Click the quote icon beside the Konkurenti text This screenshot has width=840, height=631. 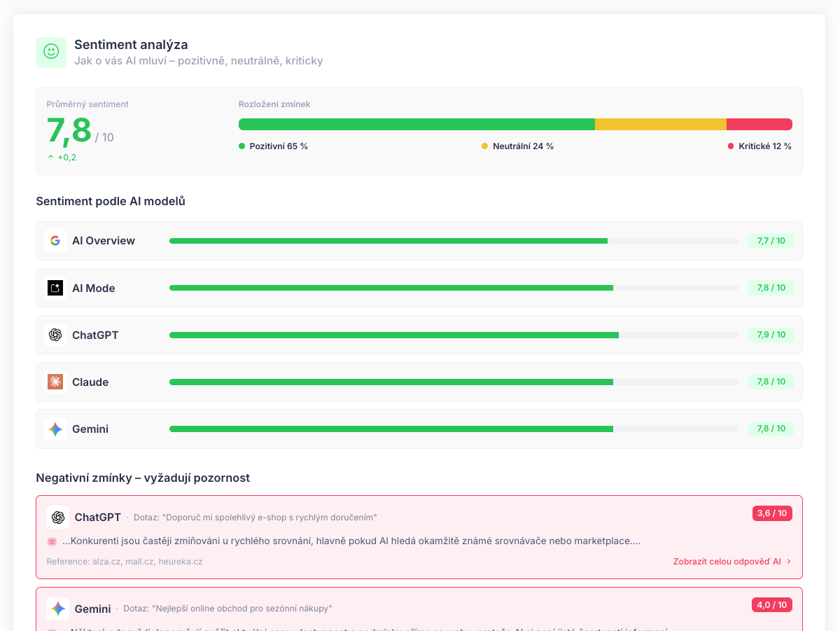coord(52,541)
